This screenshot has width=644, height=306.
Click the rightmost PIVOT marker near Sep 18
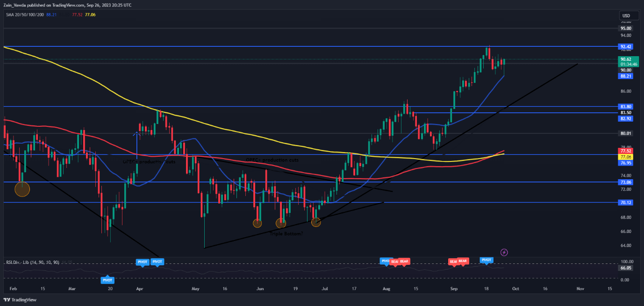[x=486, y=260]
